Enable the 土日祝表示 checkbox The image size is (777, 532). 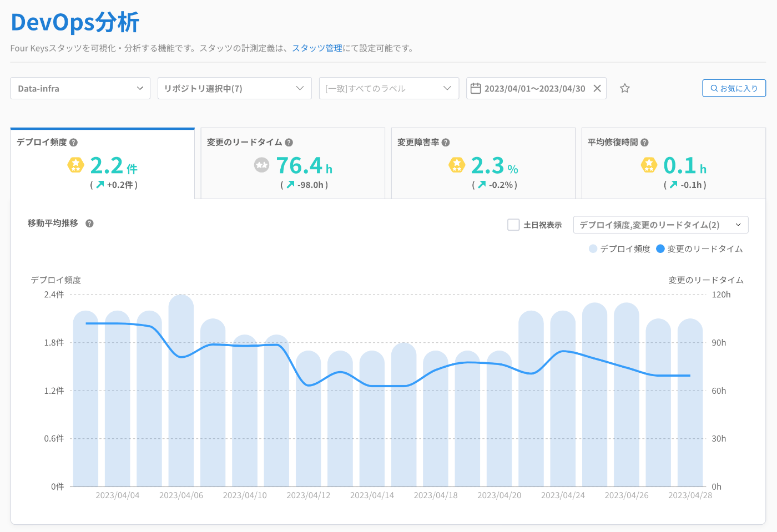point(513,225)
